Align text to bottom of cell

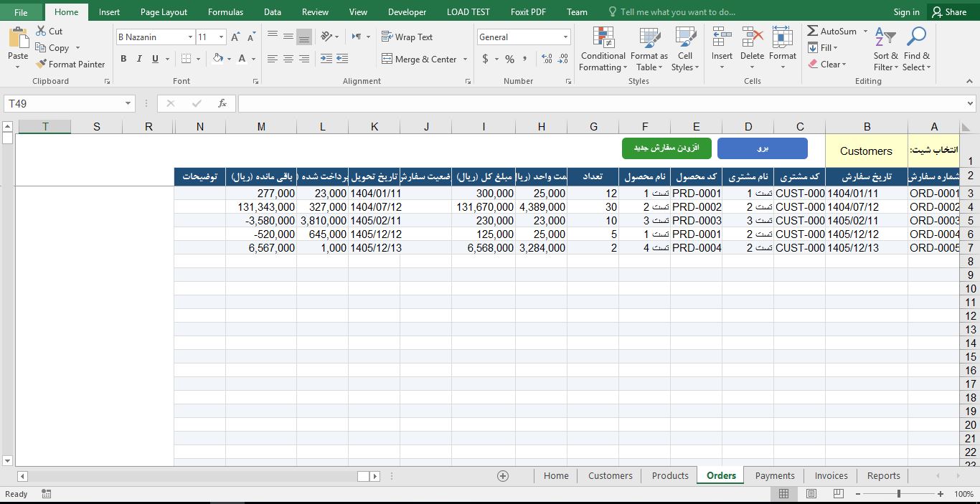coord(304,37)
